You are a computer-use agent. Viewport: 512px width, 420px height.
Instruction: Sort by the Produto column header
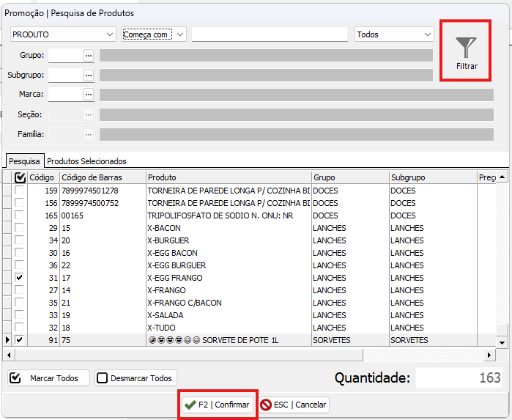coord(227,177)
